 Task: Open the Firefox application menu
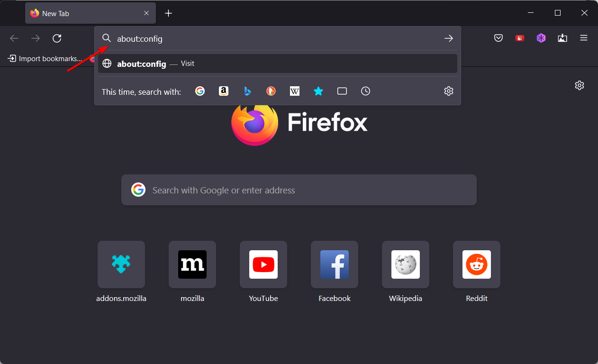coord(584,38)
